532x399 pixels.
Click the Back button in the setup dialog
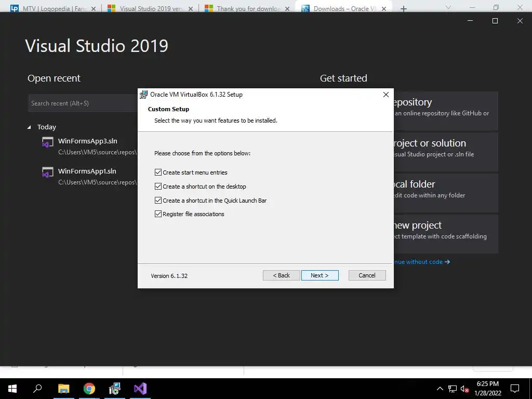[x=281, y=275]
